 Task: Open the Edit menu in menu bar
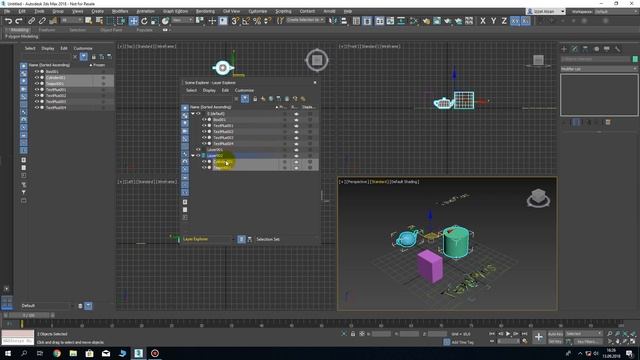[x=22, y=11]
